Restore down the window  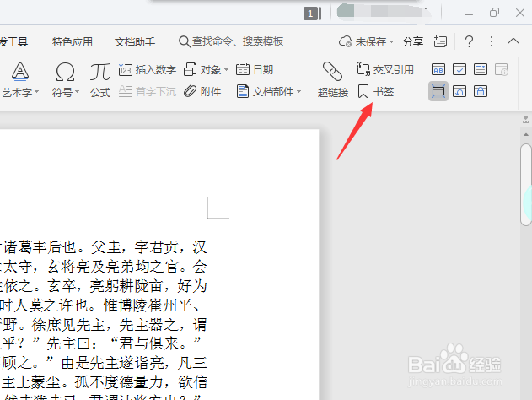point(494,13)
